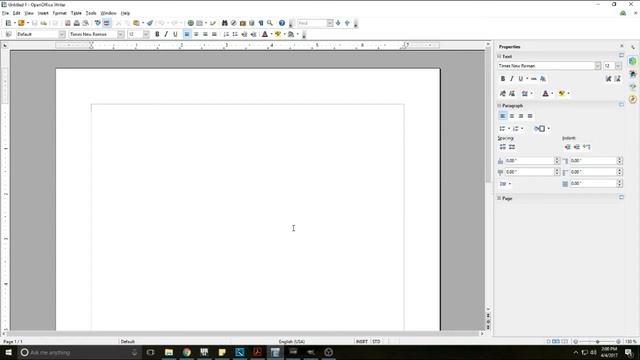Open the Font Name dropdown in toolbar
This screenshot has height=360, width=640.
click(121, 34)
